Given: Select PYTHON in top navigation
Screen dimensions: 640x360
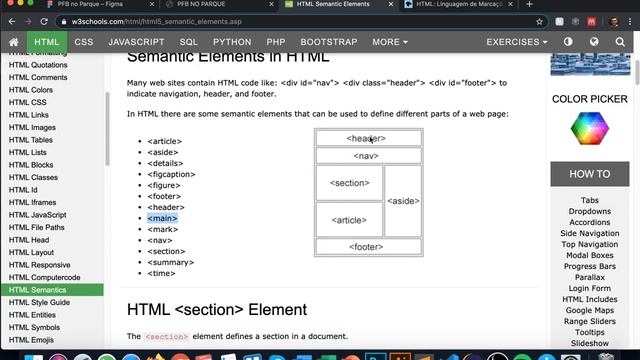Looking at the screenshot, I should (232, 42).
